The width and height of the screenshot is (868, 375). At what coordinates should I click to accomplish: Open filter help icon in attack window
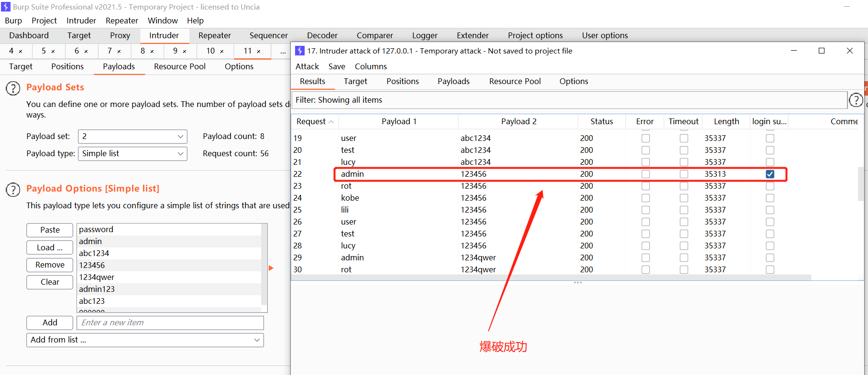[856, 100]
